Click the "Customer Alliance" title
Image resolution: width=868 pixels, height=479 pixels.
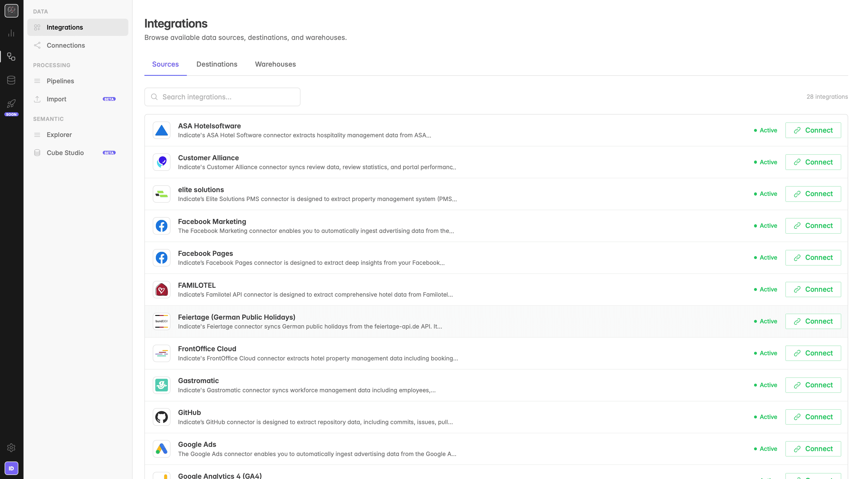coord(208,158)
